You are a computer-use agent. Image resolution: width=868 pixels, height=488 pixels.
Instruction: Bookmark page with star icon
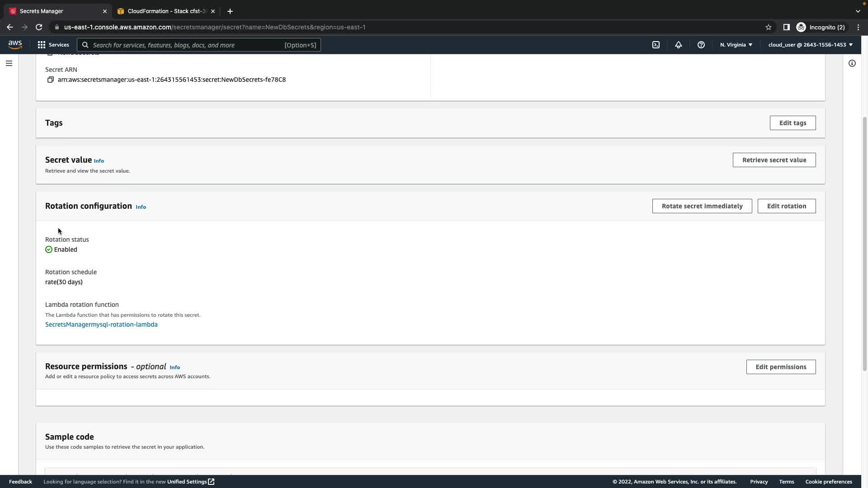click(x=769, y=27)
